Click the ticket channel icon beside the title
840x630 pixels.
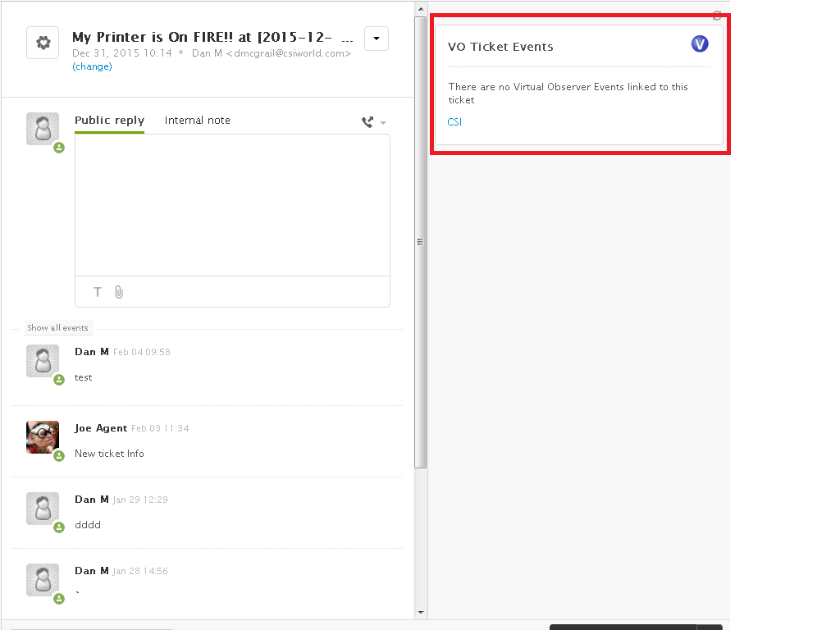(x=43, y=43)
